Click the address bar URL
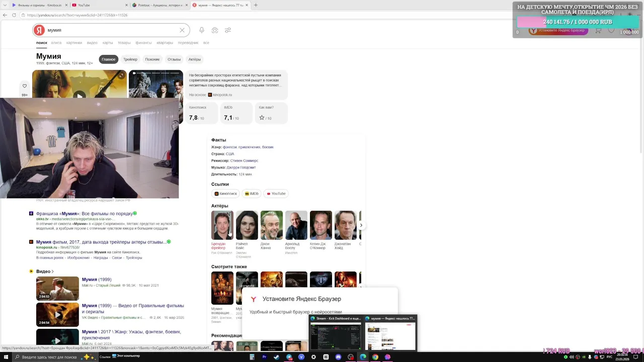Viewport: 644px width, 362px height. [x=77, y=15]
